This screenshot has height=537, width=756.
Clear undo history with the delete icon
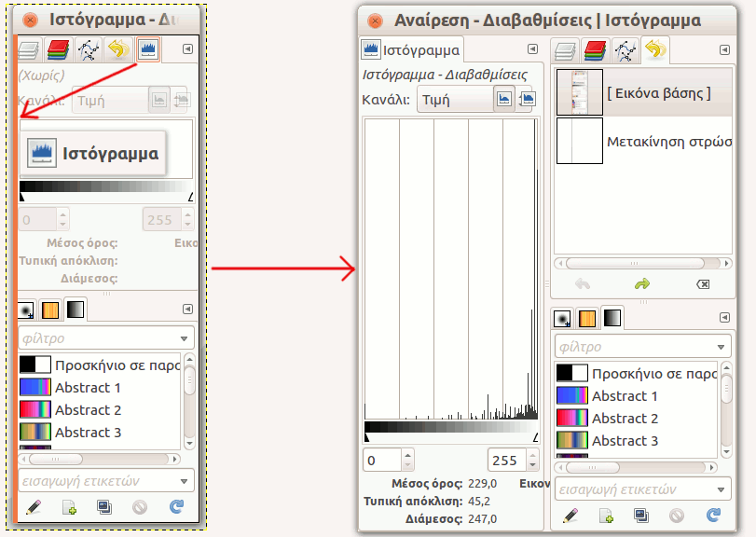(703, 284)
